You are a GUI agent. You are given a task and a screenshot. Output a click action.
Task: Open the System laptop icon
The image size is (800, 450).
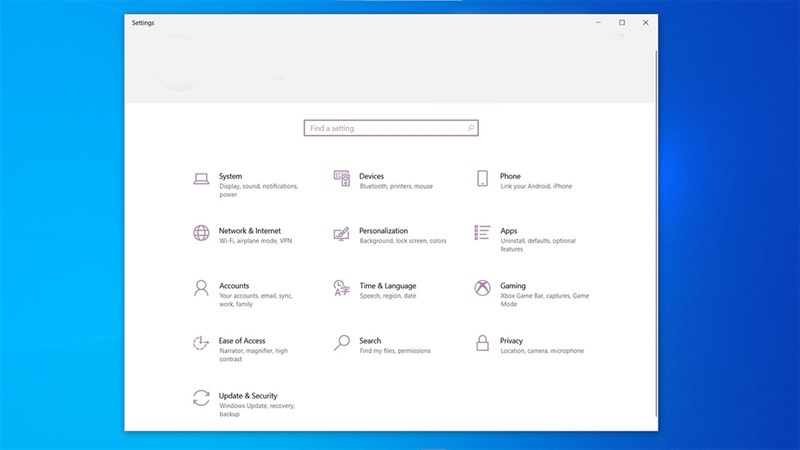[201, 179]
